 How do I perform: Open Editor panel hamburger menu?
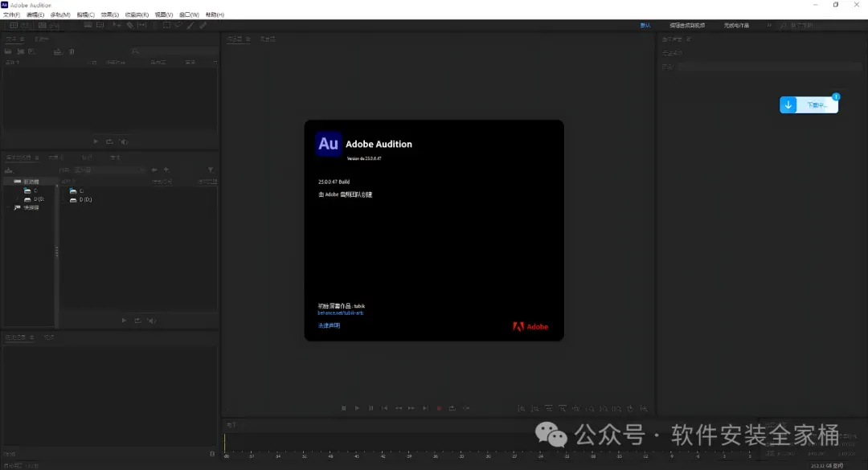(x=248, y=39)
